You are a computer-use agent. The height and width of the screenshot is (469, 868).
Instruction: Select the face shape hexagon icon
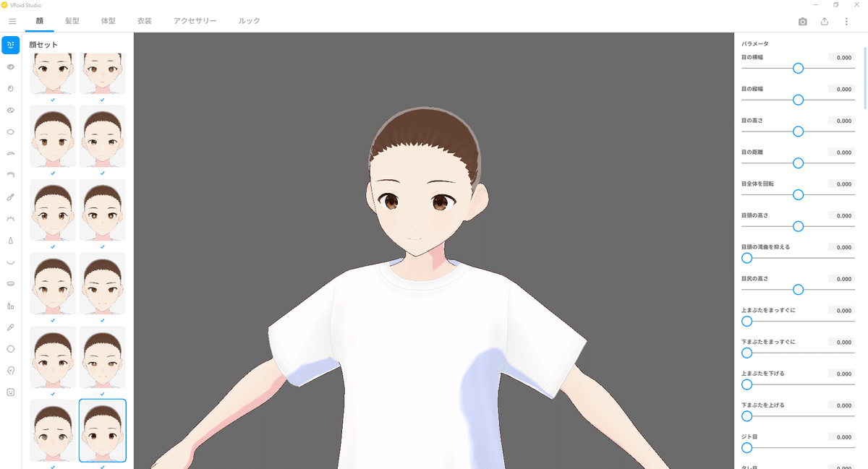[11, 348]
